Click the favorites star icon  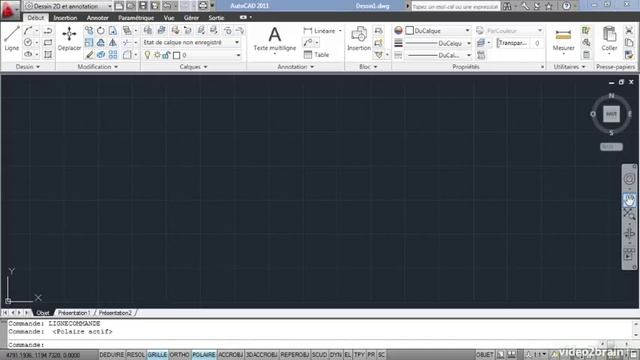(x=549, y=6)
